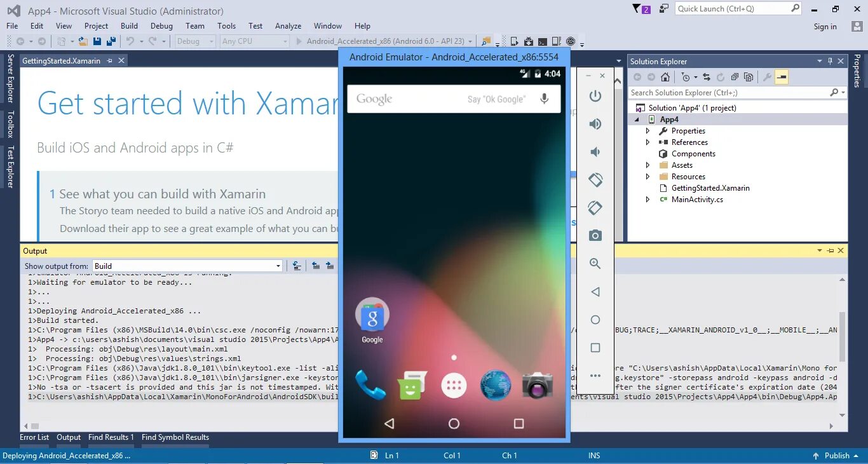The image size is (868, 464).
Task: Tap the Google voice search microphone
Action: click(545, 99)
